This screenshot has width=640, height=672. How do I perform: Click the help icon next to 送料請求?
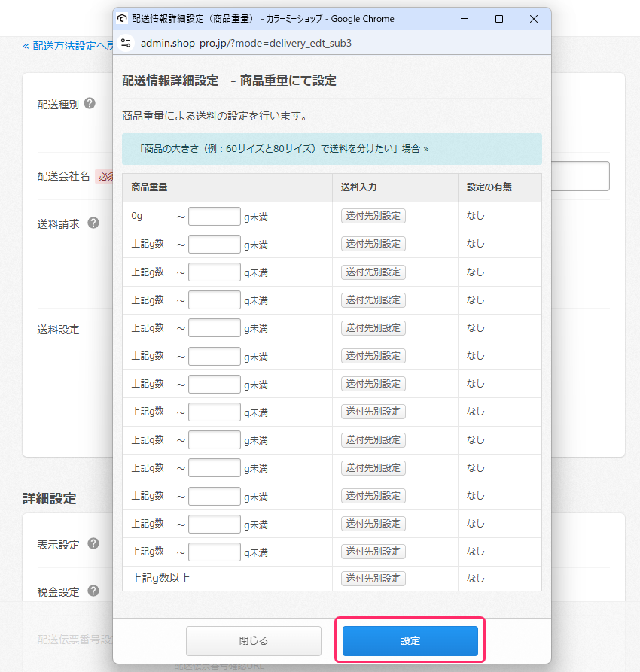coord(93,223)
